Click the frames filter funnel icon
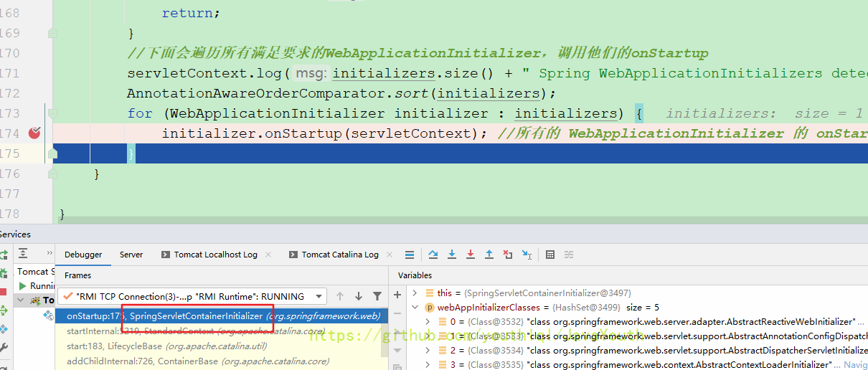Viewport: 868px width, 370px height. (x=377, y=296)
